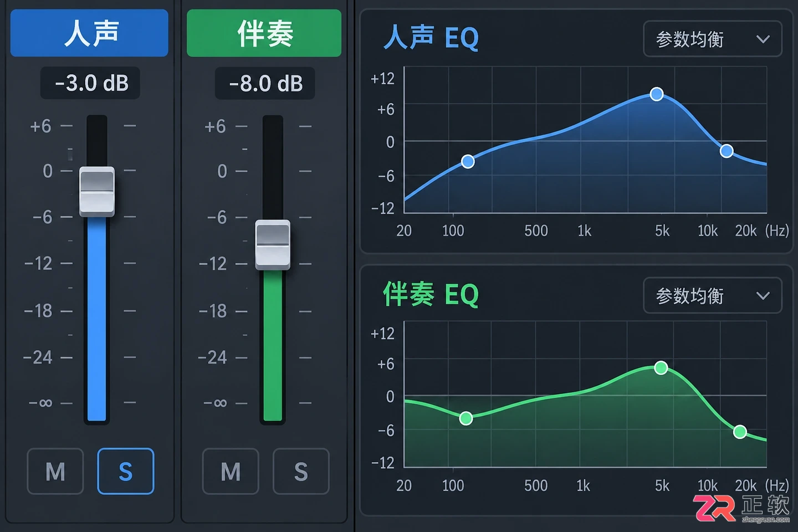The image size is (798, 532).
Task: Mute the 伴奏 accompaniment channel
Action: 231,471
